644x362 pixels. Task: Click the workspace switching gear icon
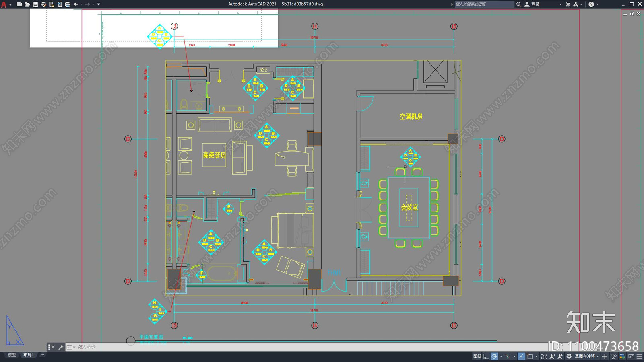569,356
